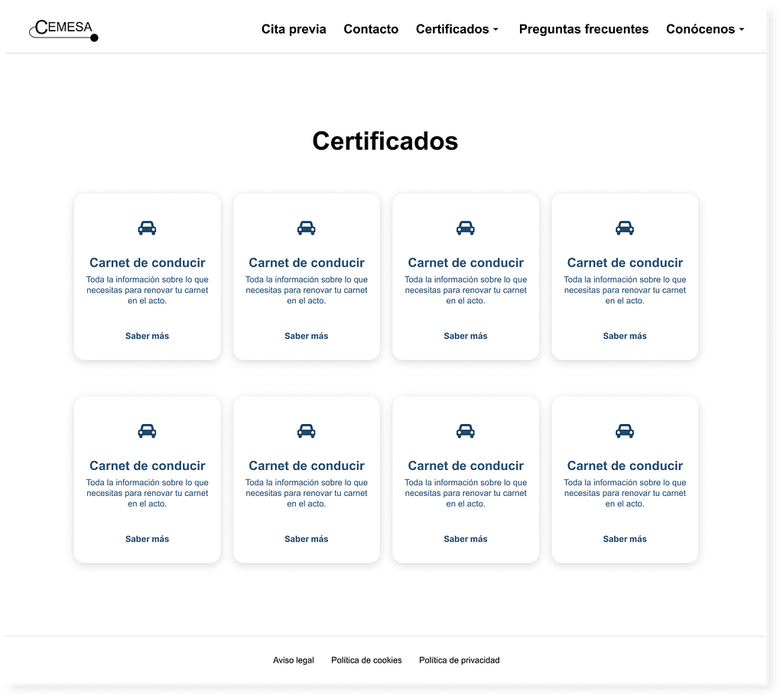Open the Cita previa page

[x=294, y=29]
